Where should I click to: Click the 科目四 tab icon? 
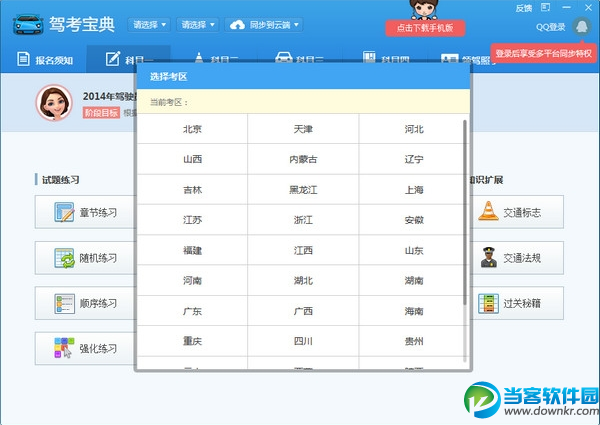(369, 57)
